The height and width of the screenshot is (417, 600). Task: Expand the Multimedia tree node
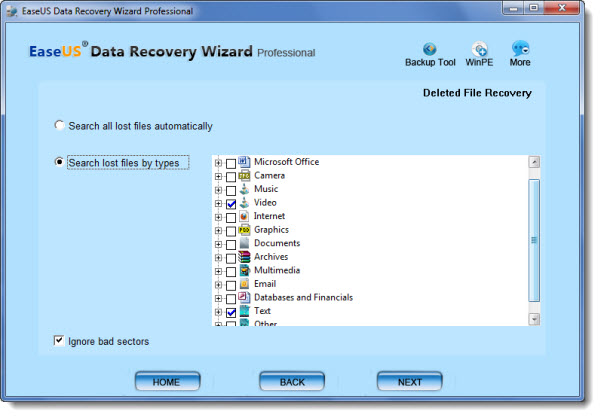point(218,272)
